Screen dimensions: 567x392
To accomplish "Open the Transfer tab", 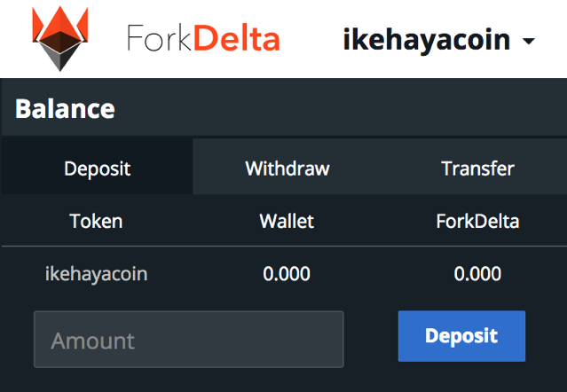I will pyautogui.click(x=477, y=168).
